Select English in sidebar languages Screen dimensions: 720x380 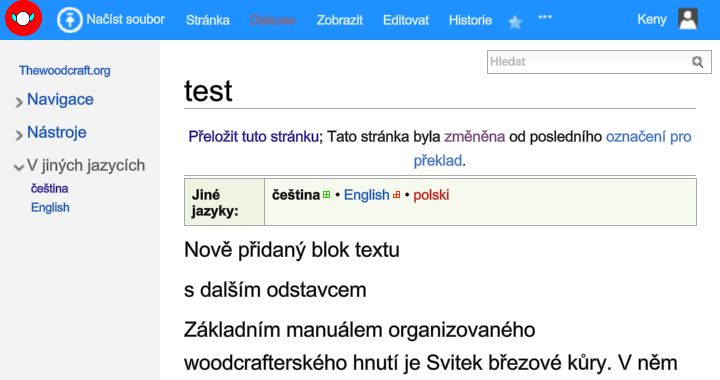coord(50,207)
